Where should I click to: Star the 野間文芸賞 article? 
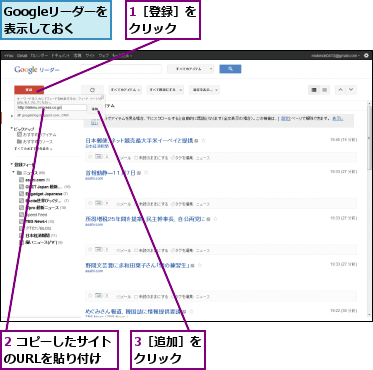[200, 265]
